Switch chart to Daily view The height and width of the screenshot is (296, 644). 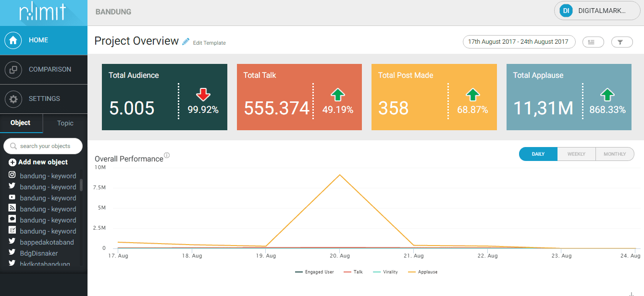538,154
